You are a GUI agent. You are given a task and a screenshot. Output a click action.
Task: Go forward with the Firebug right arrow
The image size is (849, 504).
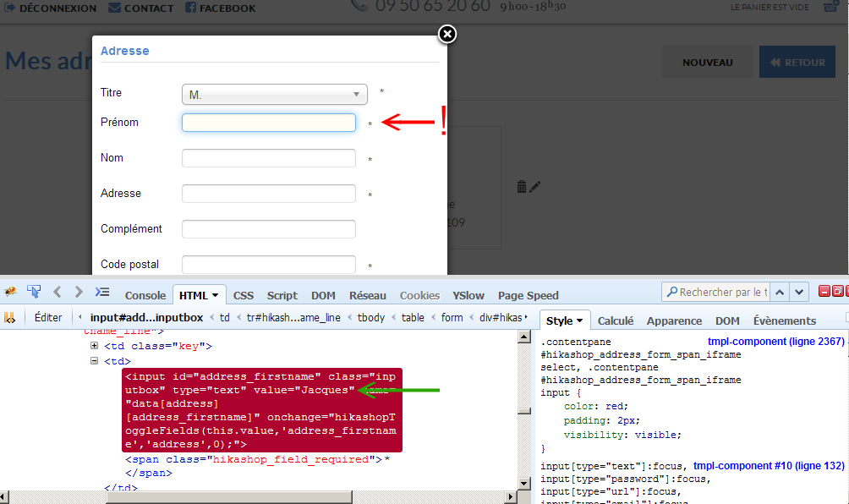pos(79,292)
